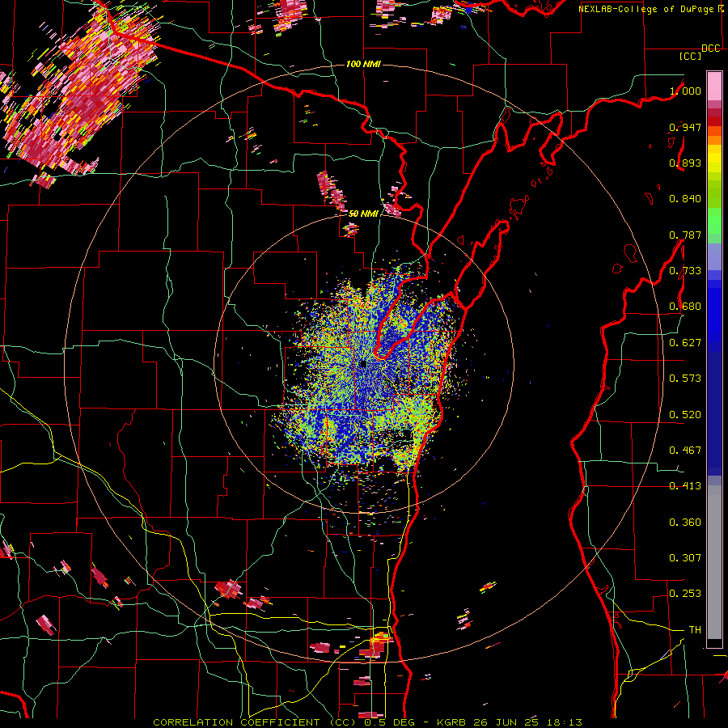Viewport: 728px width, 728px height.
Task: Click the 0.253 legend value
Action: 685,594
